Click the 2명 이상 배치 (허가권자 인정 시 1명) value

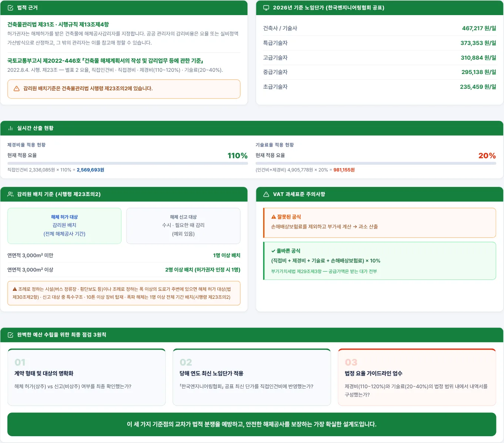tap(203, 270)
